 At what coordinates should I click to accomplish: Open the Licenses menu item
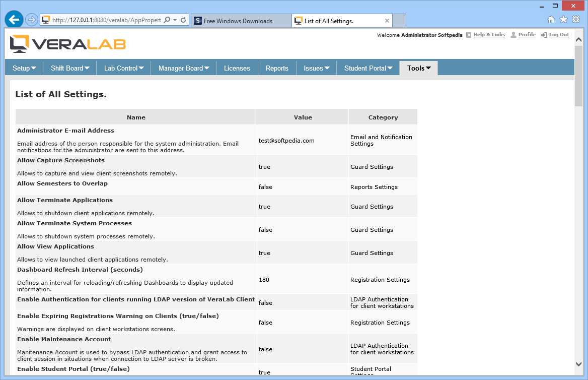pos(237,68)
